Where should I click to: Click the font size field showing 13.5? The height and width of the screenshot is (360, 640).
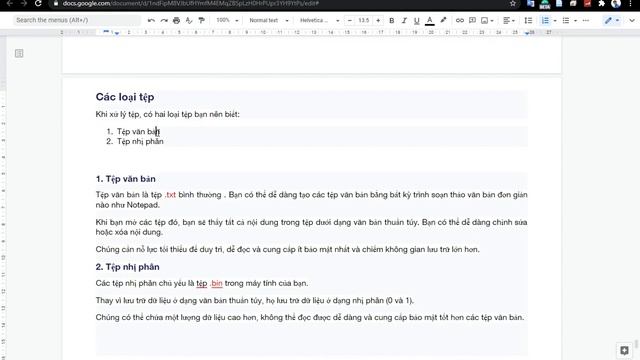[364, 20]
